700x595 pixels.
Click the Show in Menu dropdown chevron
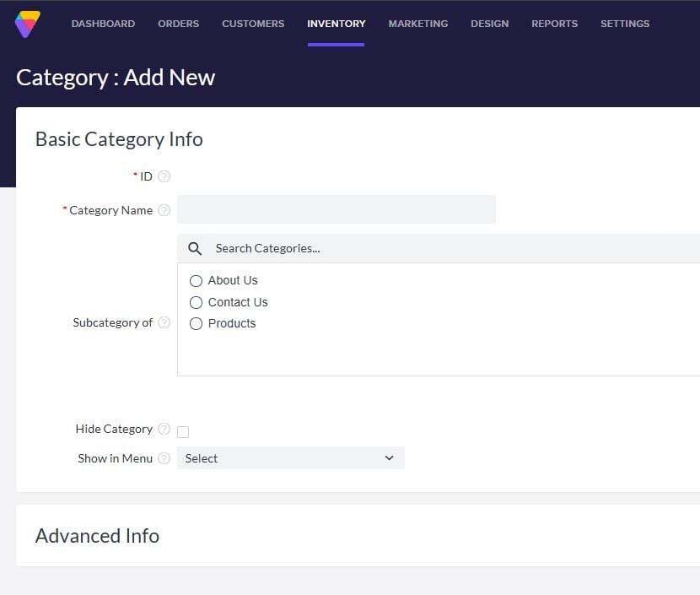389,457
